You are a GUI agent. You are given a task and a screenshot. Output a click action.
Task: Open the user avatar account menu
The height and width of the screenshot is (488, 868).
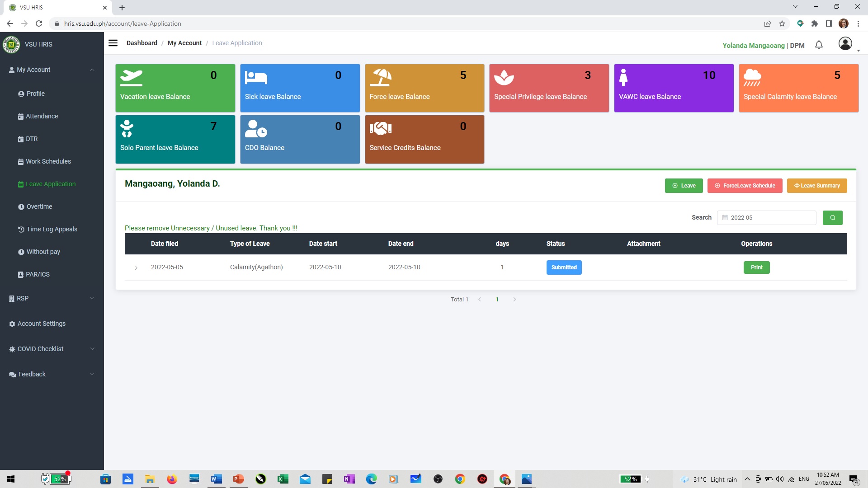845,44
